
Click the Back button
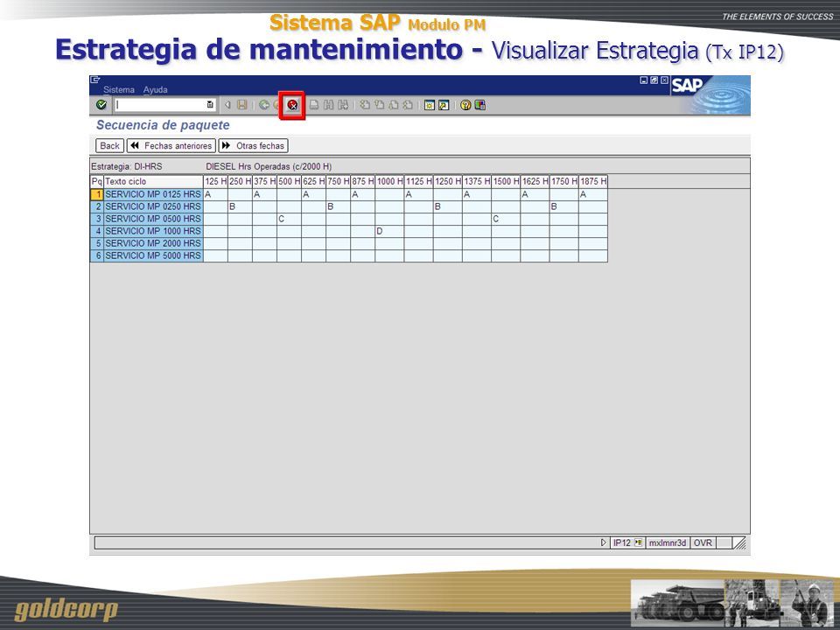(x=110, y=146)
